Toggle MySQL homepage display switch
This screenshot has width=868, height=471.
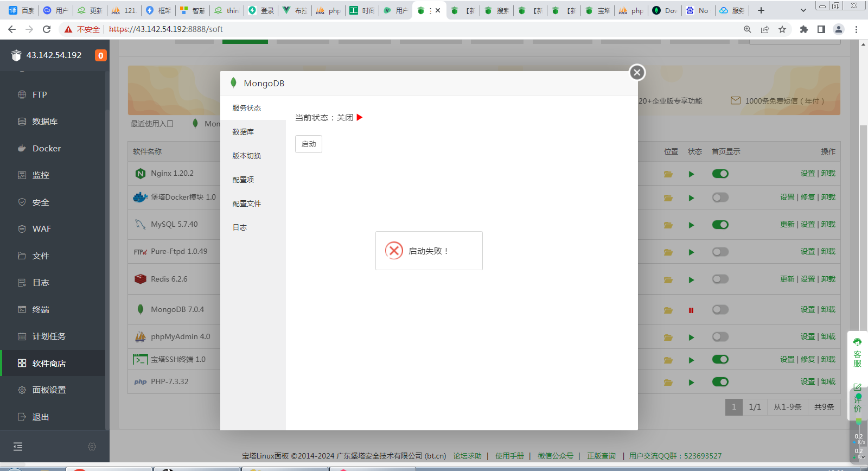pyautogui.click(x=720, y=225)
